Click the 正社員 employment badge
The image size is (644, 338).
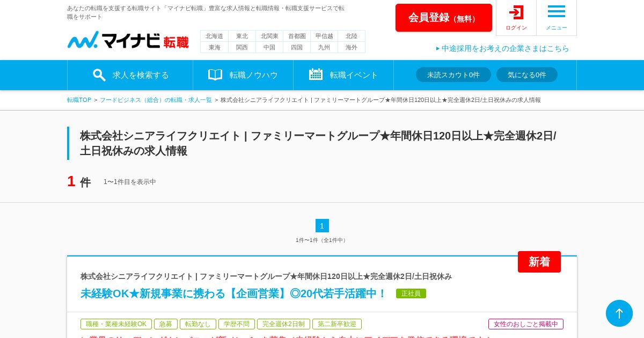pos(411,293)
